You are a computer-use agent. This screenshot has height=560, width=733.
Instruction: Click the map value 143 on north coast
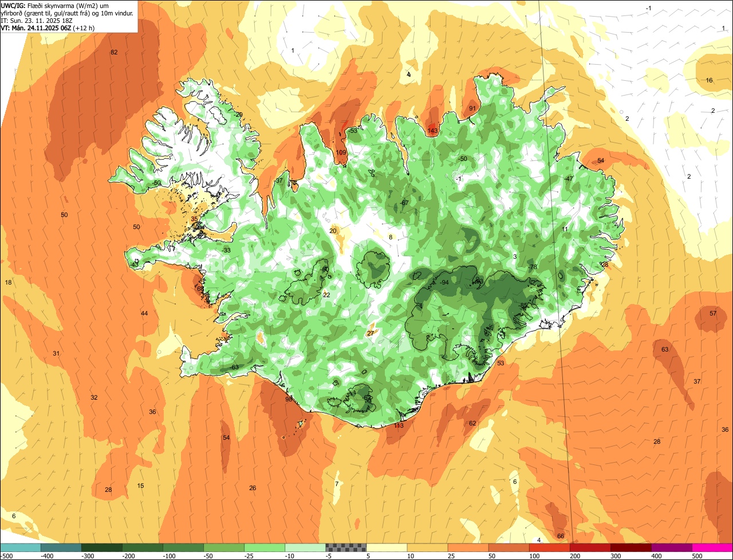(432, 131)
